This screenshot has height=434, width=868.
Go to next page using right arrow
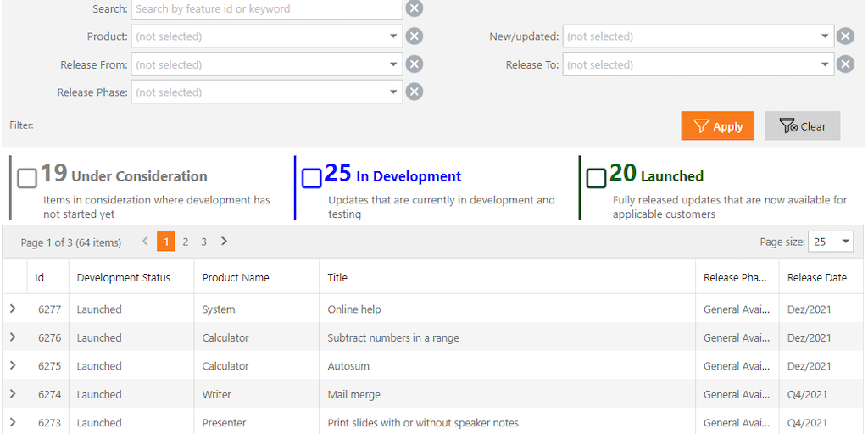224,242
